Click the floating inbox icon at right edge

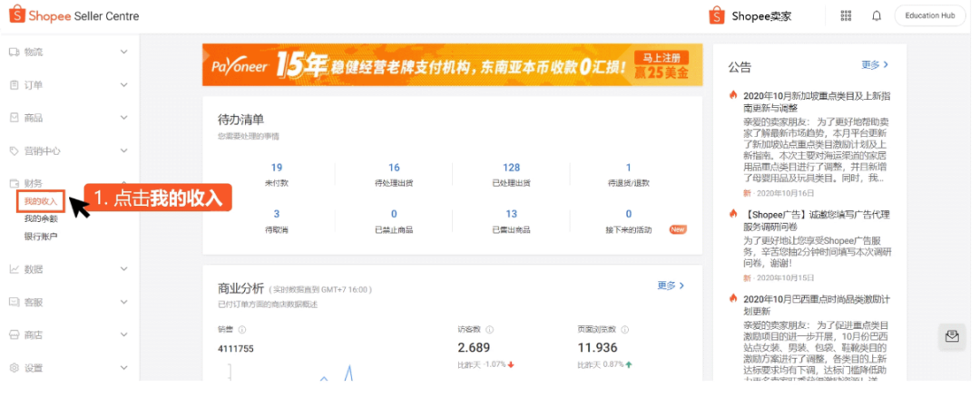[952, 336]
